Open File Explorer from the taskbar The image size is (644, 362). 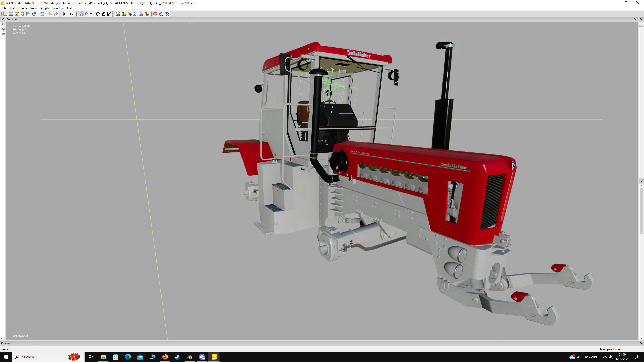[x=103, y=357]
